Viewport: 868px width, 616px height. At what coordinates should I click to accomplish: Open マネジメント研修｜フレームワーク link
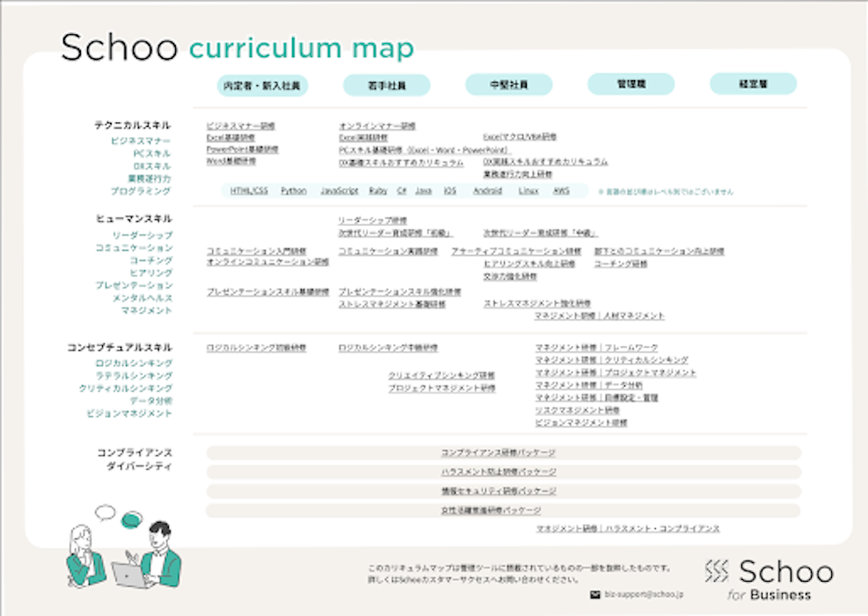(x=596, y=348)
